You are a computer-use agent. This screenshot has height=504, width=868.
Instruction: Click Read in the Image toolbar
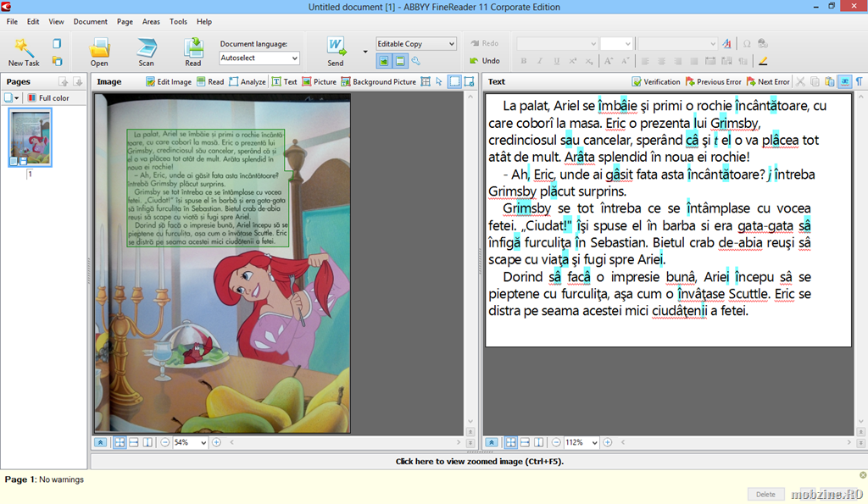click(210, 82)
